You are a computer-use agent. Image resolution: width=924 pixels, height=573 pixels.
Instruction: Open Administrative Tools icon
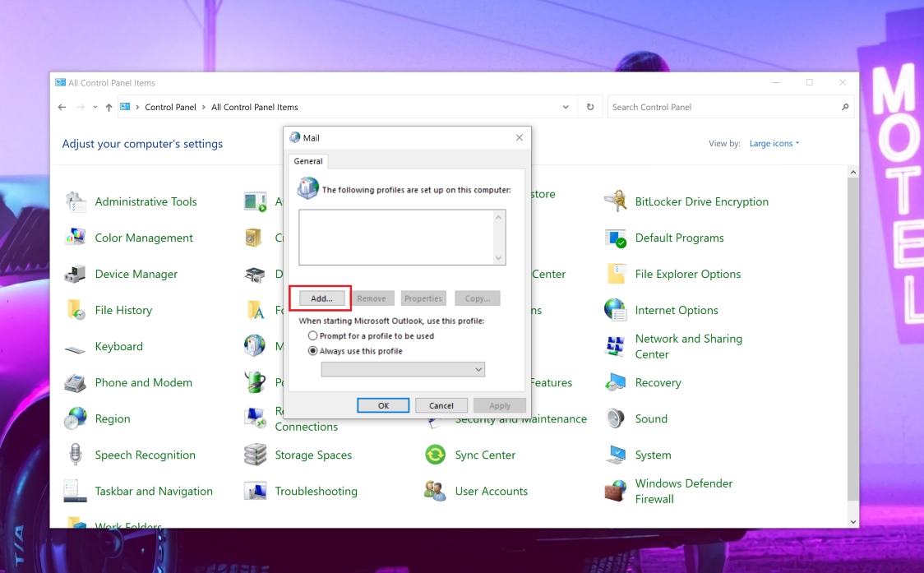tap(76, 201)
